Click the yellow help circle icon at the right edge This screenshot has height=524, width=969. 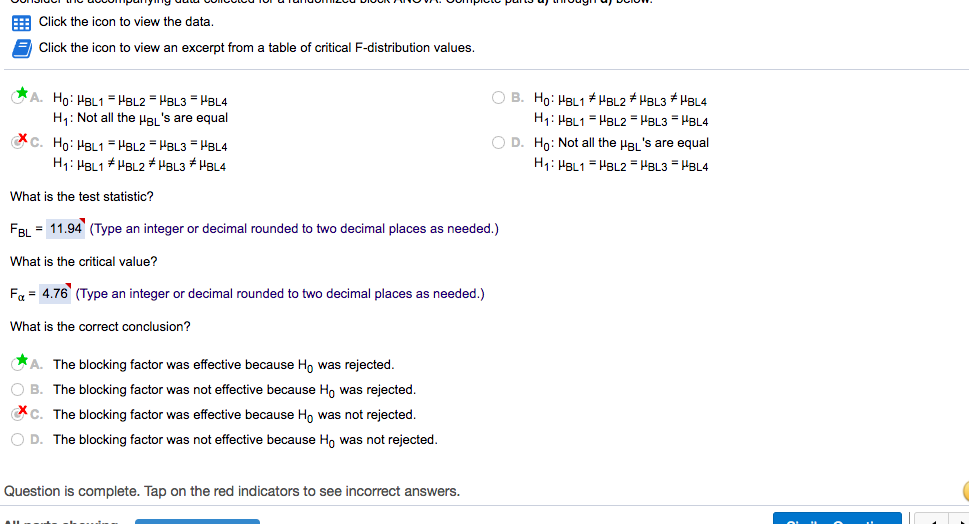click(x=965, y=491)
